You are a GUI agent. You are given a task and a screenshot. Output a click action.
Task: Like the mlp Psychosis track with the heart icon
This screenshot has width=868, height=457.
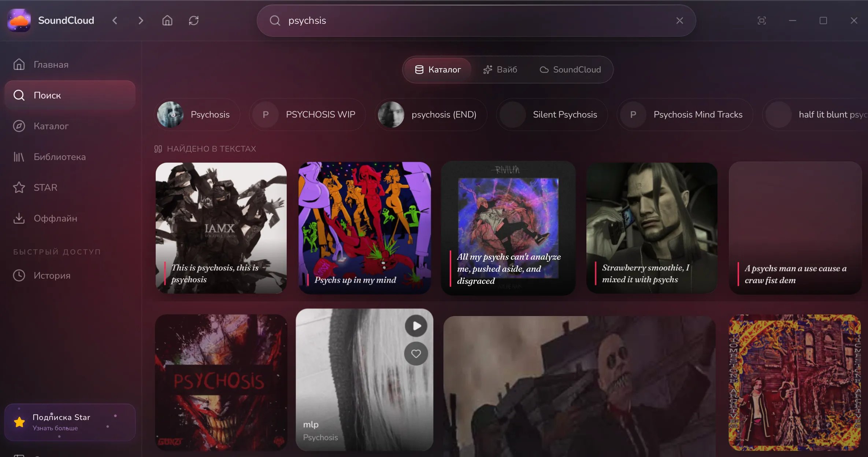[x=416, y=354]
